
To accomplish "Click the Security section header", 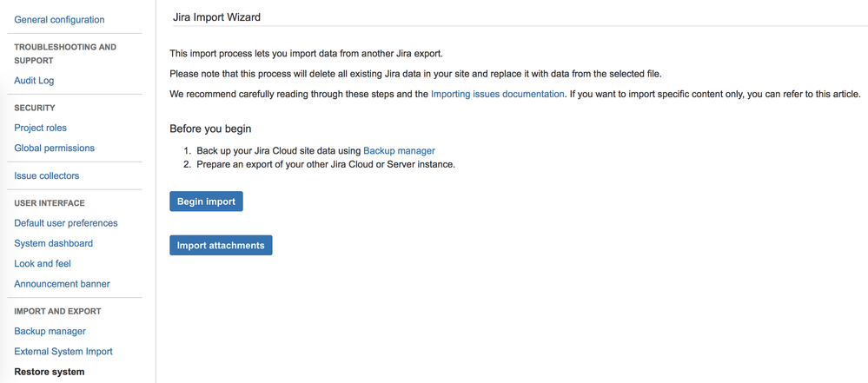I will tap(35, 108).
